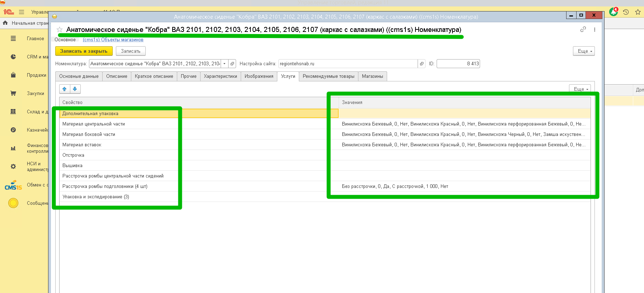Switch to the Характеристики tab
644x293 pixels.
tap(220, 76)
